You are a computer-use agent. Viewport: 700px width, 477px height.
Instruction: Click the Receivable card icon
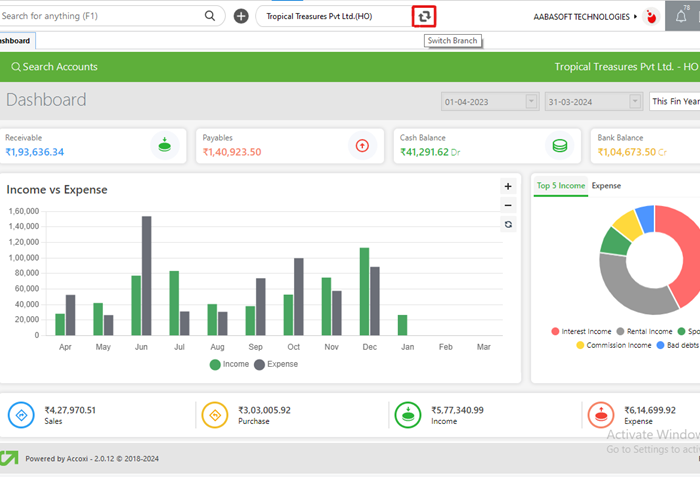pos(165,145)
